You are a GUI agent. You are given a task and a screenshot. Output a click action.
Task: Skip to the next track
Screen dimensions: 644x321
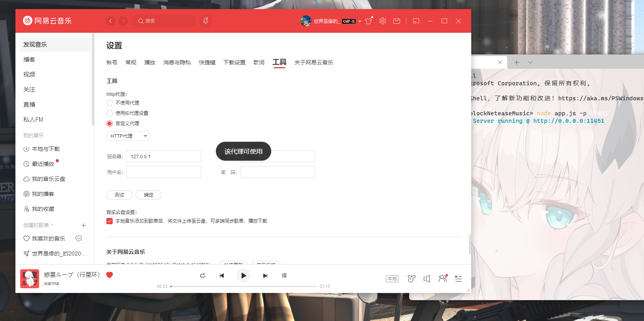point(265,276)
